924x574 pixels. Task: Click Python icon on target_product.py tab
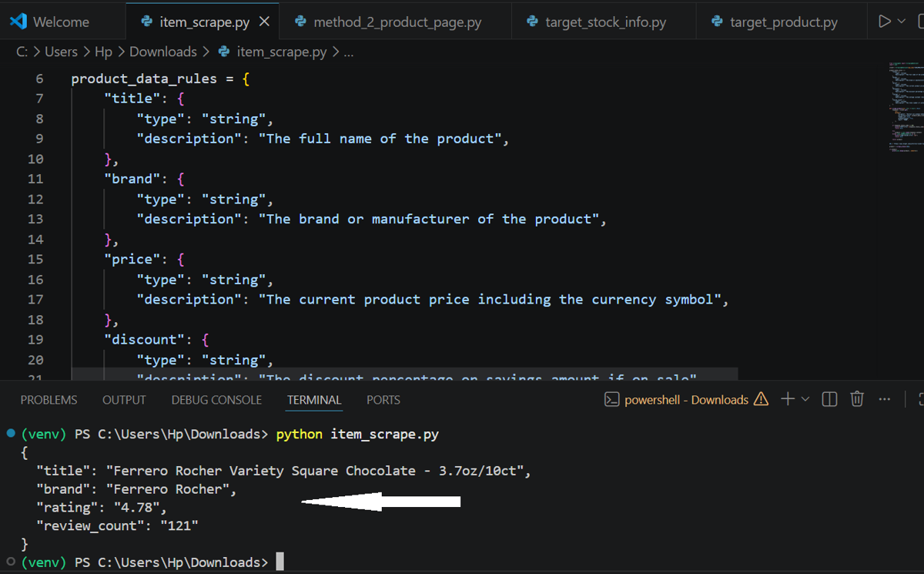coord(717,22)
